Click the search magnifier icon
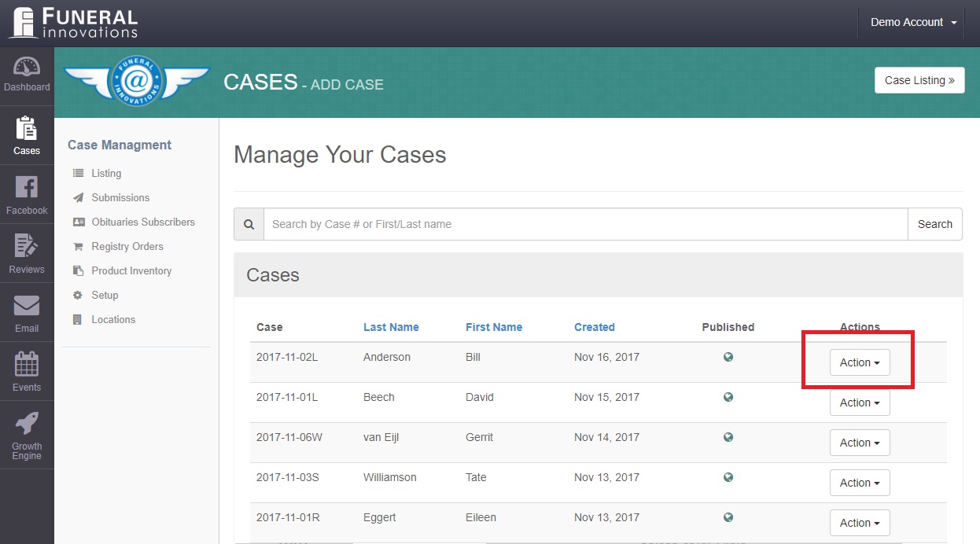The height and width of the screenshot is (544, 980). 249,224
